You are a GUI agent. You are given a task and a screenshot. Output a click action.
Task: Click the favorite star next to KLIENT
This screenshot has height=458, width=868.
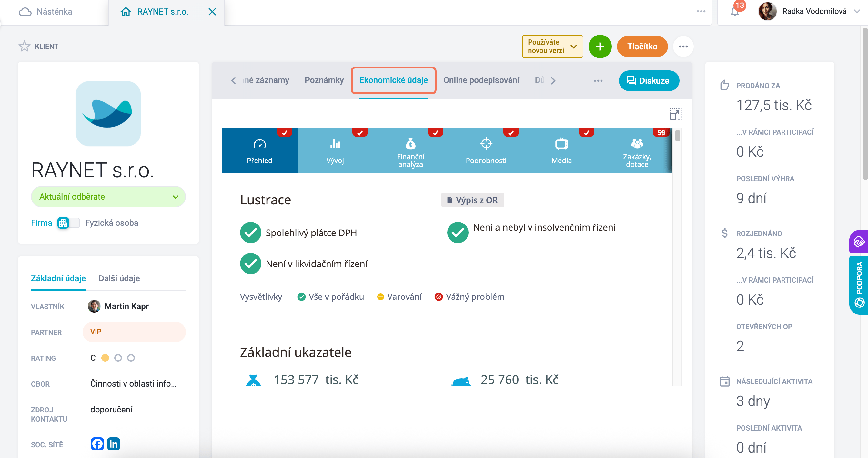[x=24, y=46]
